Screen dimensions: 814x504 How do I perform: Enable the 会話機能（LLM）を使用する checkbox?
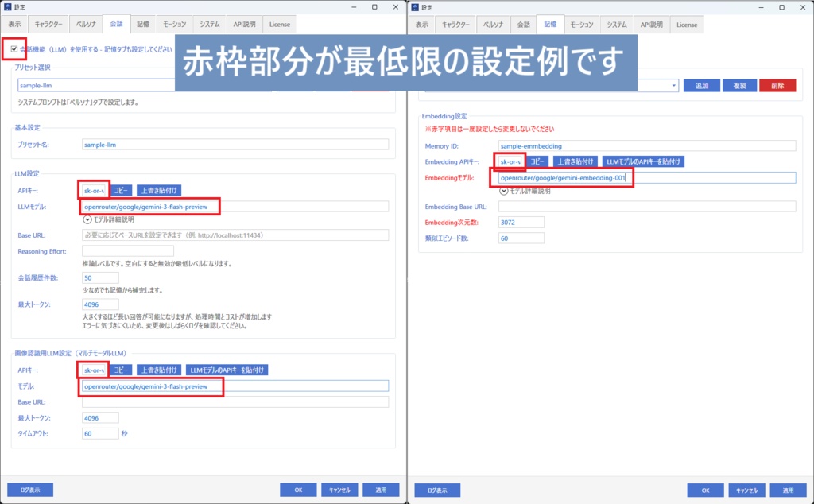(x=14, y=49)
